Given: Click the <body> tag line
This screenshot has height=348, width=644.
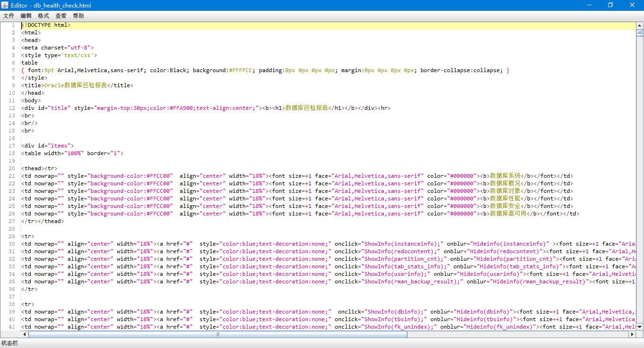Looking at the screenshot, I should (x=31, y=100).
